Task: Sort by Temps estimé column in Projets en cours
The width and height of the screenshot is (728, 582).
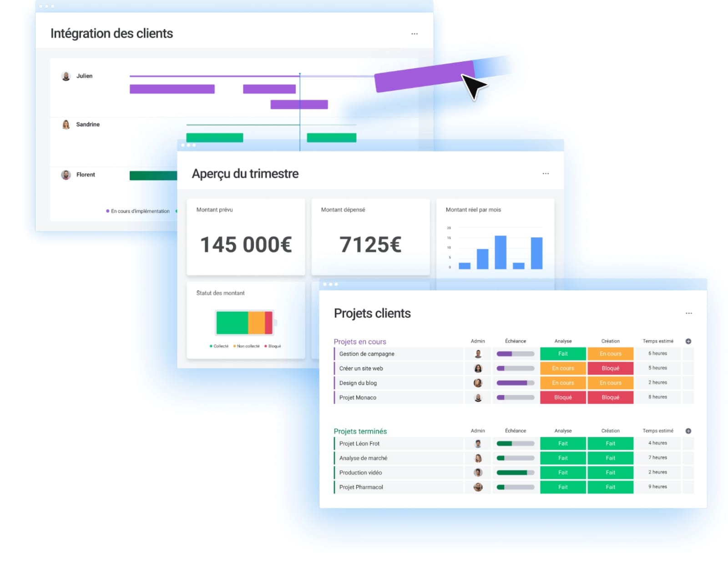Action: 658,341
